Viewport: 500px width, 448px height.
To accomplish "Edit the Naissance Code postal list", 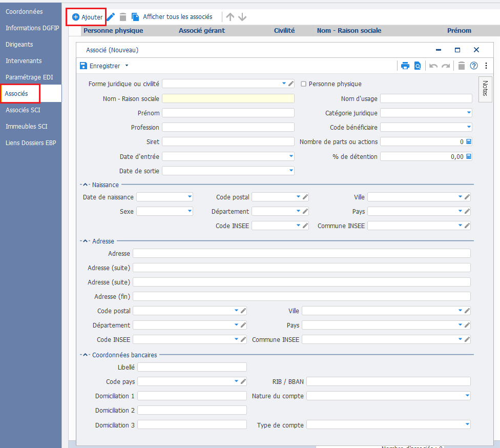I will tap(305, 197).
